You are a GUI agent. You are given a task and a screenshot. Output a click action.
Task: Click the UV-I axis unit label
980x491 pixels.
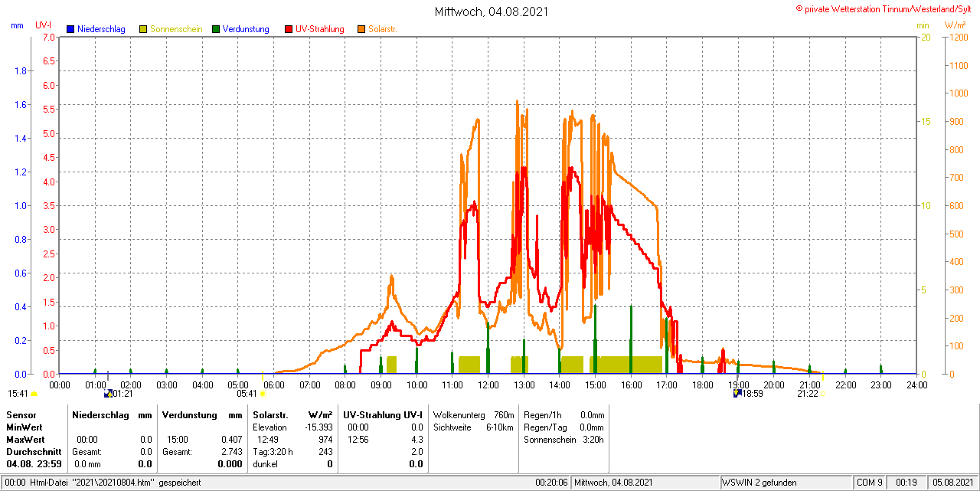pyautogui.click(x=43, y=25)
